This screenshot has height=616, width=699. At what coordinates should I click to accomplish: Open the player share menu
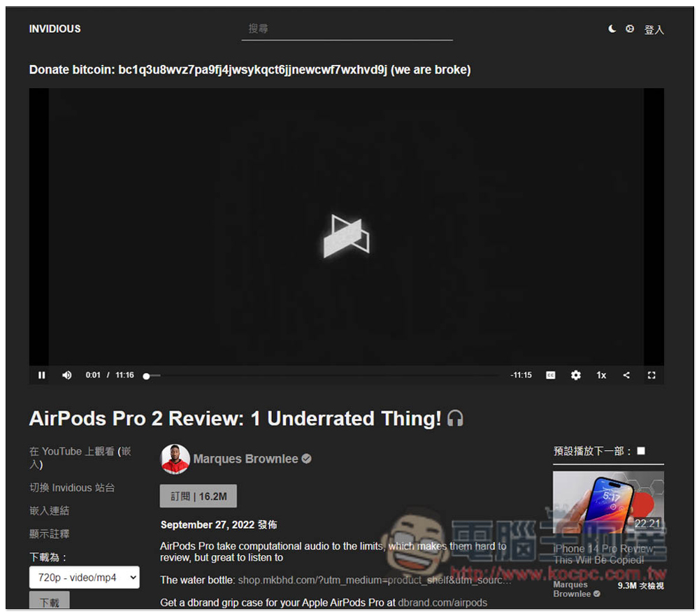626,375
